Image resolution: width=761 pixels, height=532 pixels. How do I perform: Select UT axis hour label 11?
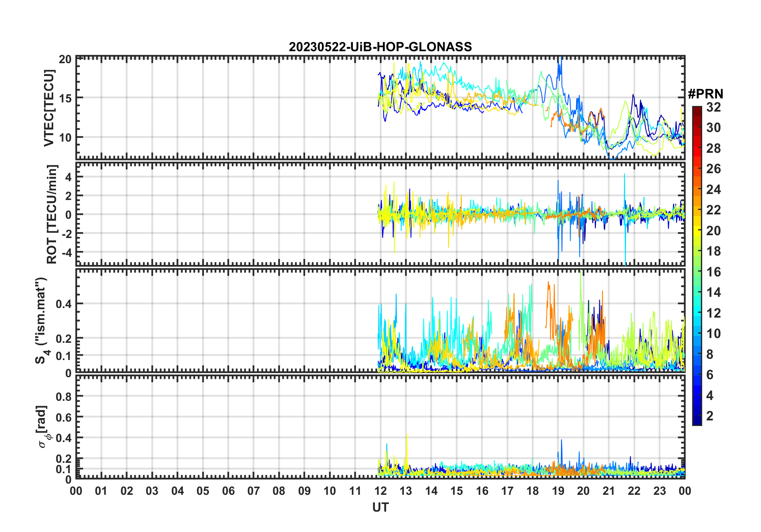point(355,491)
